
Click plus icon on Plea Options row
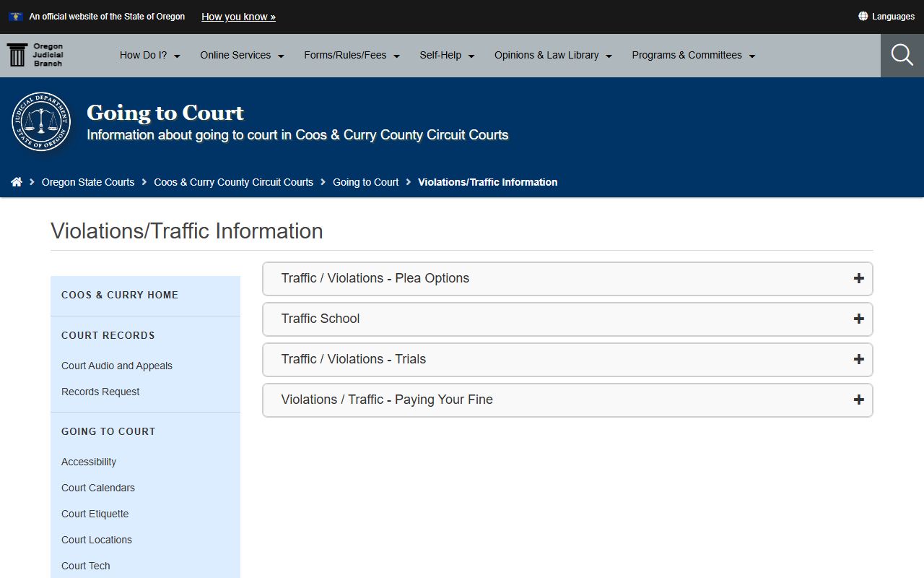(x=858, y=278)
